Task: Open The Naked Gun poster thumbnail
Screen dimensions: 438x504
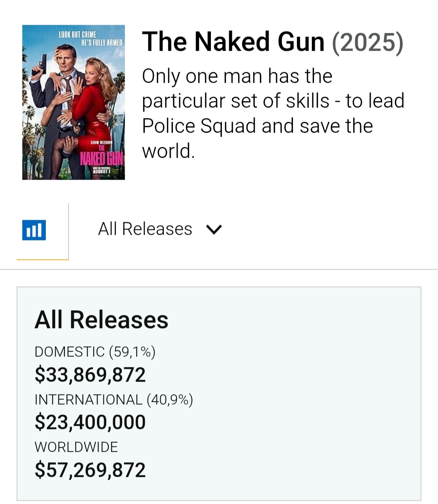Action: (73, 102)
